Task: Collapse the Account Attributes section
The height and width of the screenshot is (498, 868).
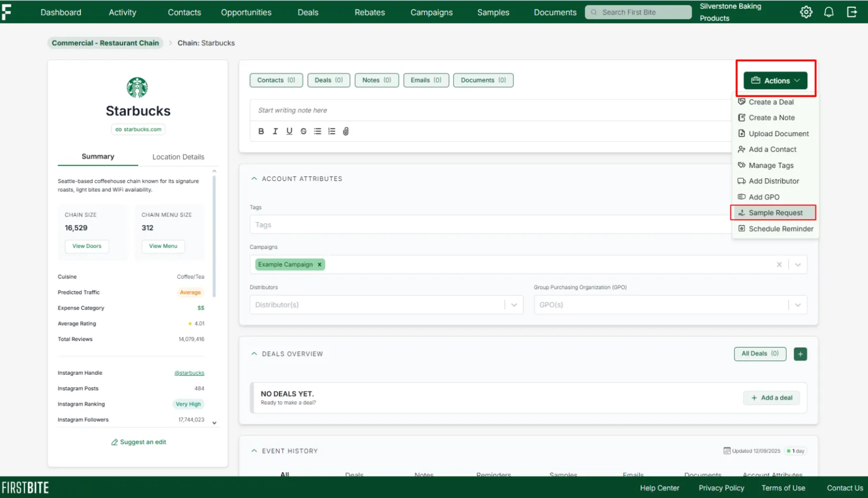Action: [254, 179]
